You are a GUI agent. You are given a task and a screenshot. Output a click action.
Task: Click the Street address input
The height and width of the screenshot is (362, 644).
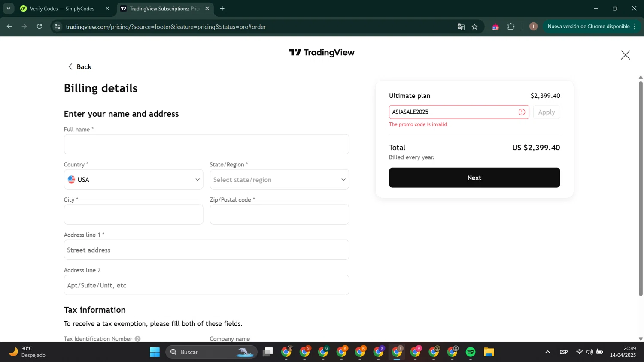(x=207, y=250)
